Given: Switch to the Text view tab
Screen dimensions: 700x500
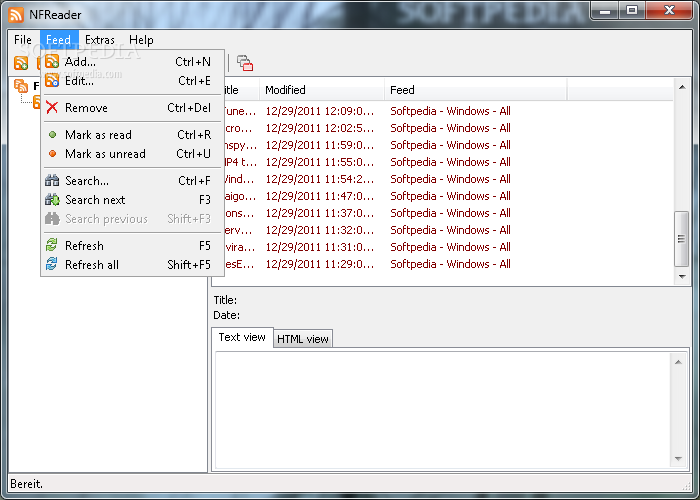Looking at the screenshot, I should point(242,338).
